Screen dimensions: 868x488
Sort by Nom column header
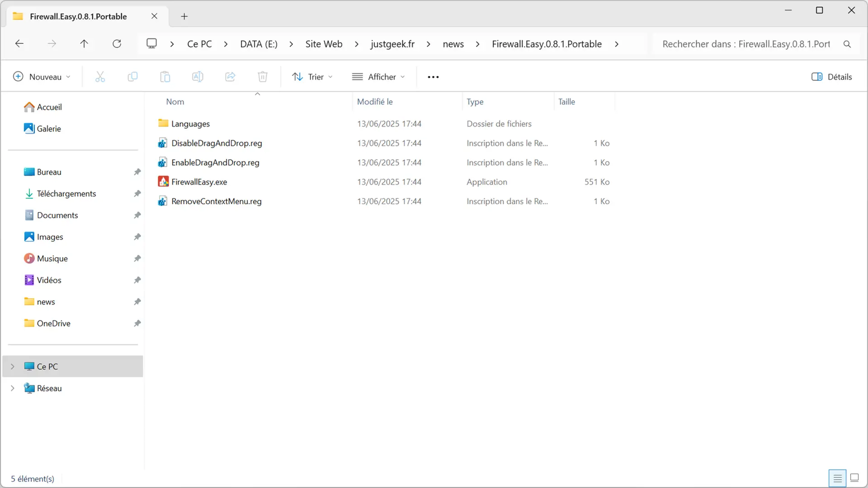pos(175,102)
